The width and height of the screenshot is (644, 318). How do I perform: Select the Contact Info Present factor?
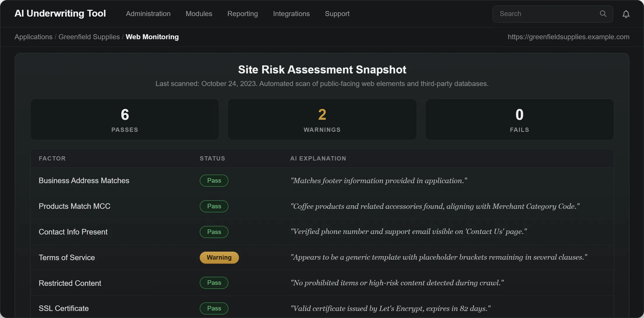73,232
